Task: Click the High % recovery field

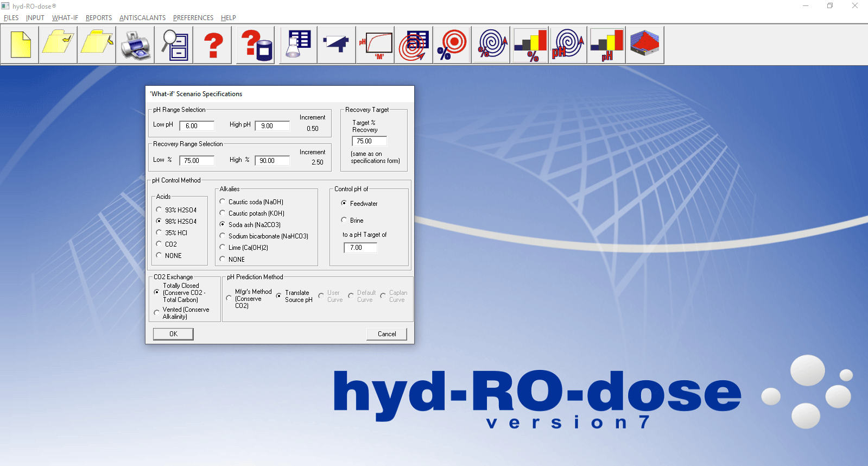Action: [273, 160]
